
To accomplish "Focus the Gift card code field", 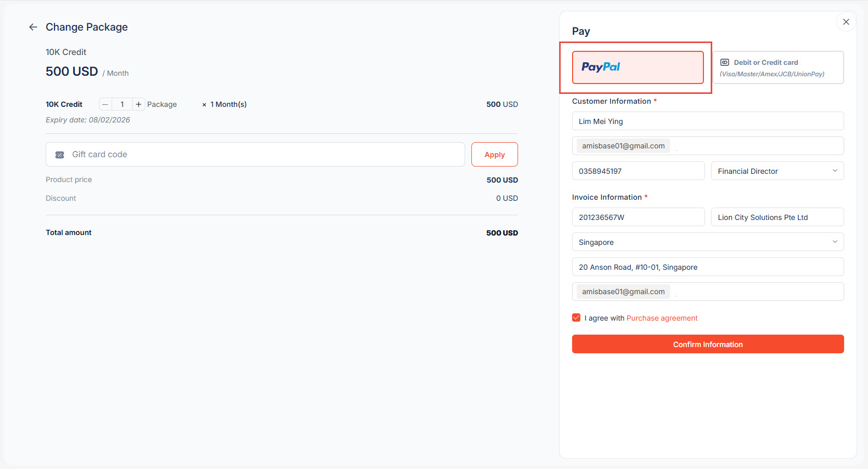I will [x=265, y=155].
